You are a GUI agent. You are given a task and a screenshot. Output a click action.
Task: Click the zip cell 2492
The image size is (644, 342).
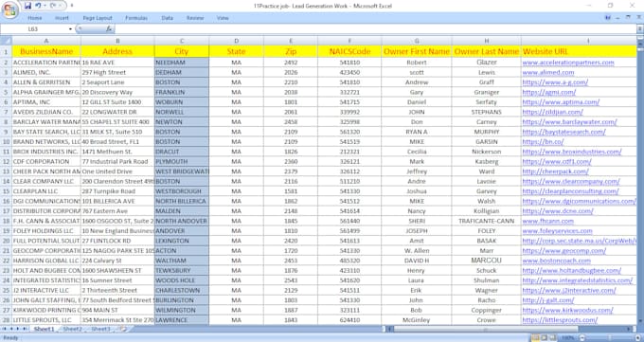[x=291, y=63]
